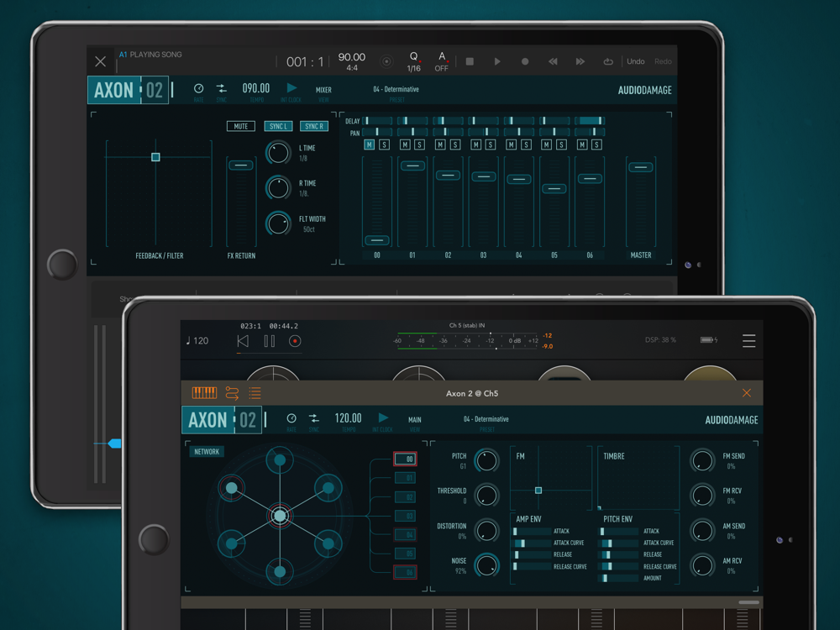This screenshot has height=630, width=840.
Task: Solo mixer channel 06
Action: tap(596, 144)
